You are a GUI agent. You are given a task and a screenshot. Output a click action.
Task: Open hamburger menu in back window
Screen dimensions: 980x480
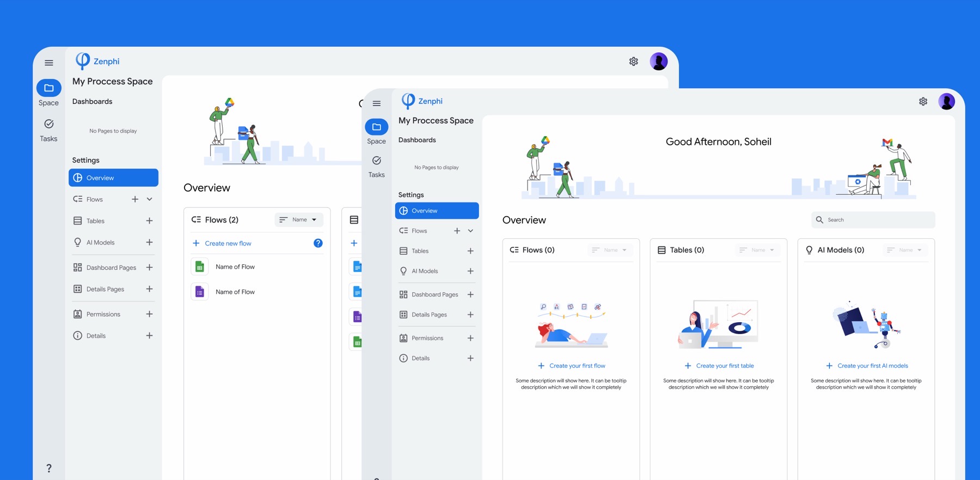point(49,63)
